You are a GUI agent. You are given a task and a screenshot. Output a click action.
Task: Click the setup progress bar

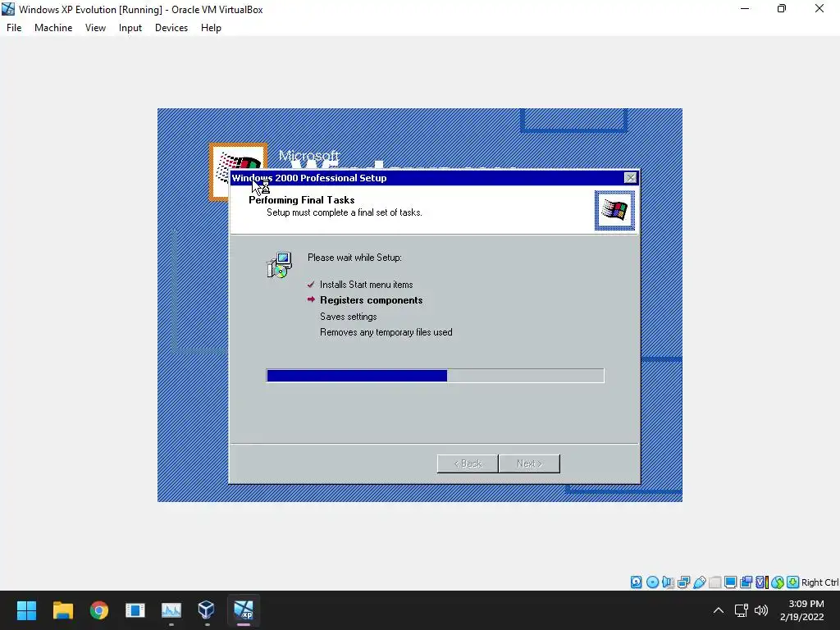click(x=435, y=376)
